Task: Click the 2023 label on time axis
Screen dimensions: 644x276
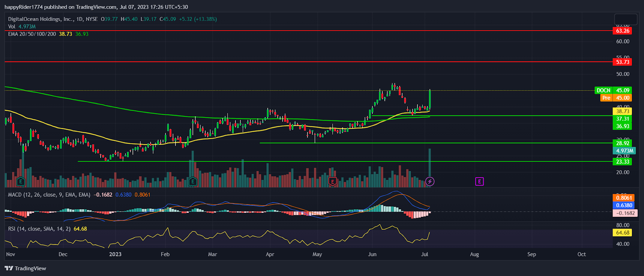Action: pos(115,254)
